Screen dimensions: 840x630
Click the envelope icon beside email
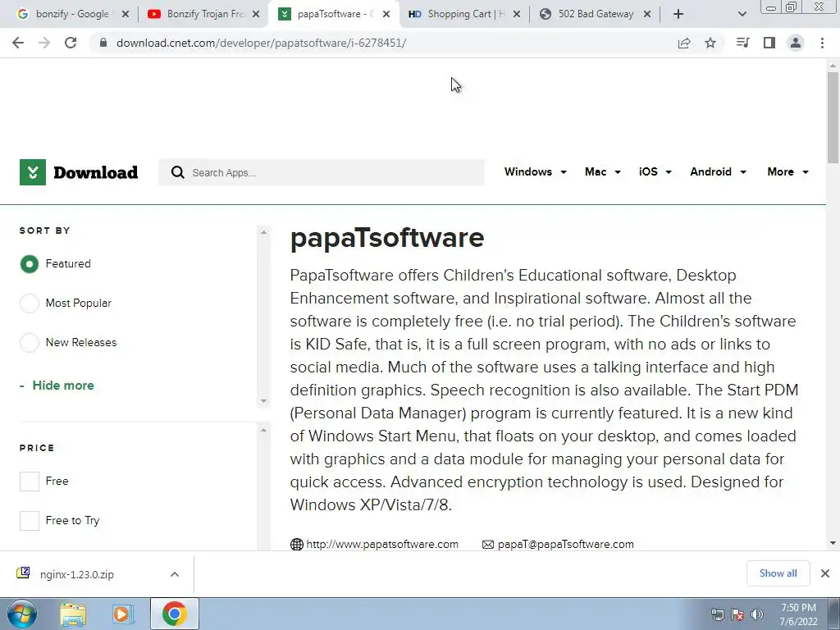487,545
